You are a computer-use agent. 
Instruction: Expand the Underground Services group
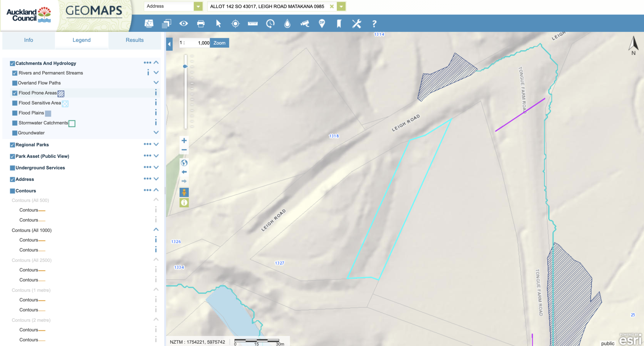click(156, 167)
